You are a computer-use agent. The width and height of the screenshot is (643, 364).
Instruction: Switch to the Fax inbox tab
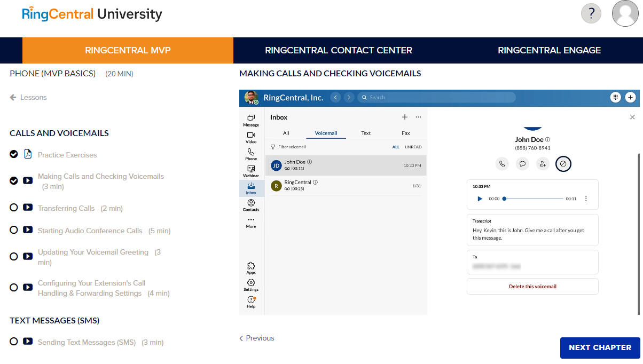(x=406, y=133)
